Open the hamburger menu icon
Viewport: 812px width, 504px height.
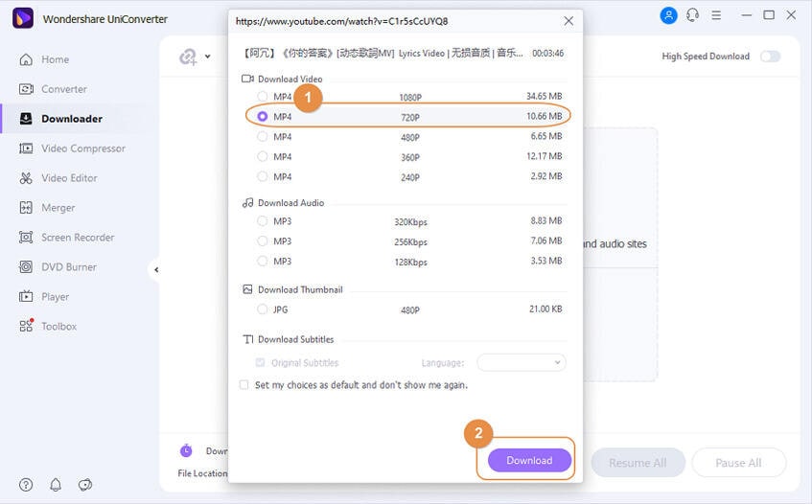(x=716, y=15)
